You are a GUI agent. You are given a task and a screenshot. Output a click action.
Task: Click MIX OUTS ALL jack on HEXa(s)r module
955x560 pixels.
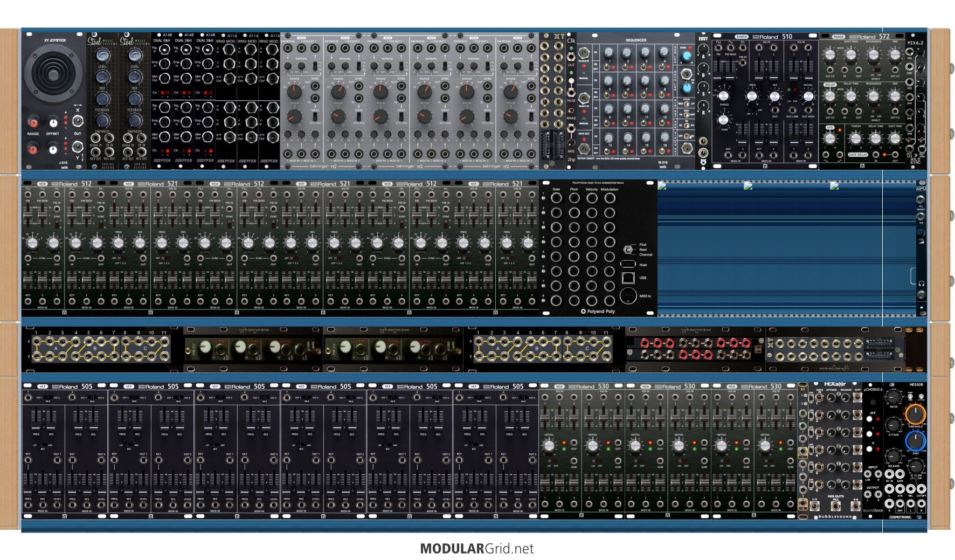(x=836, y=506)
